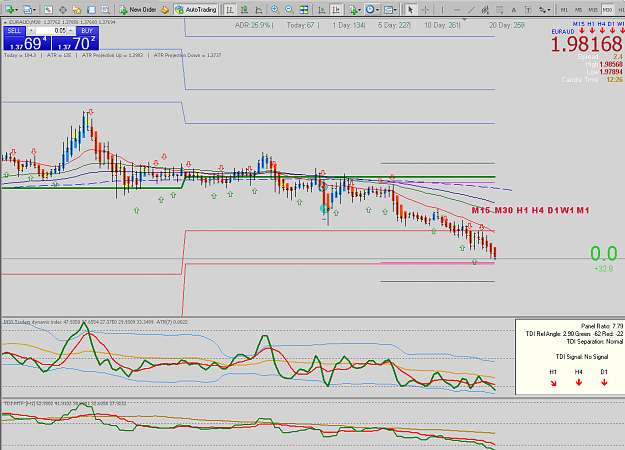625x450 pixels.
Task: Select the text label 'T' tool
Action: 528,10
